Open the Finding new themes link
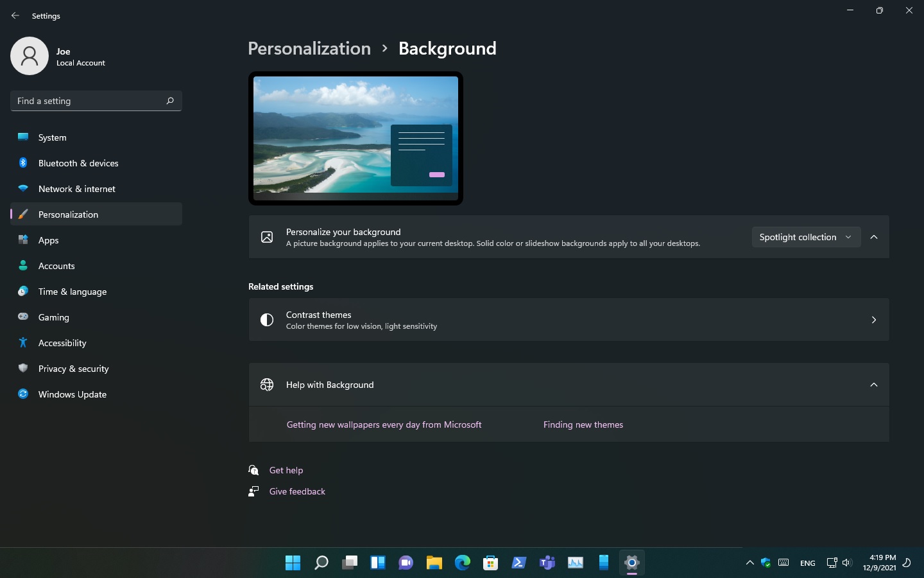This screenshot has width=924, height=578. tap(583, 425)
